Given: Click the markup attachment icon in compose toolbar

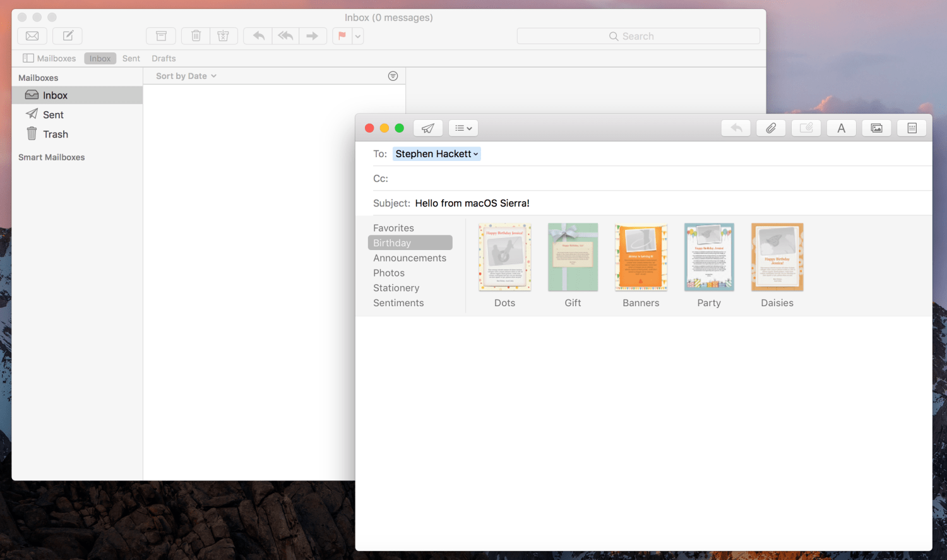Looking at the screenshot, I should [x=806, y=128].
